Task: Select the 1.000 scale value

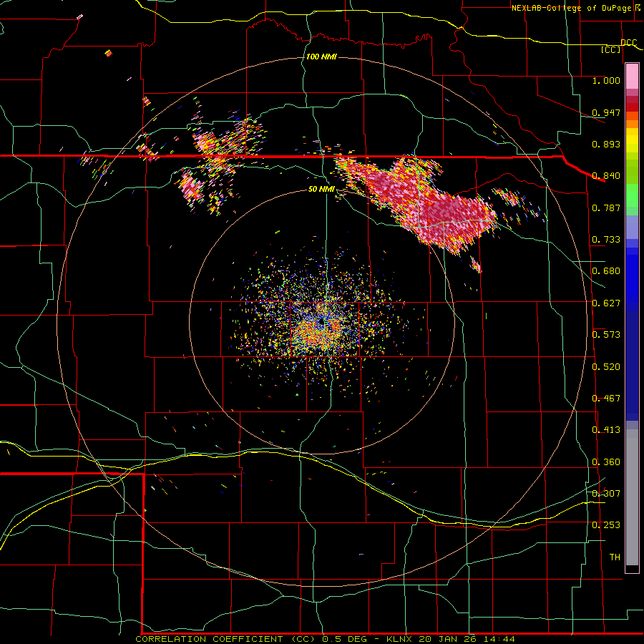Action: (x=606, y=80)
